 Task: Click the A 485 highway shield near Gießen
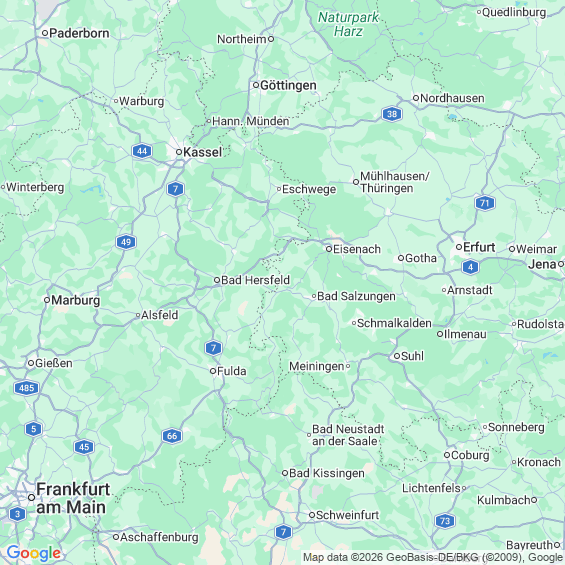point(26,388)
